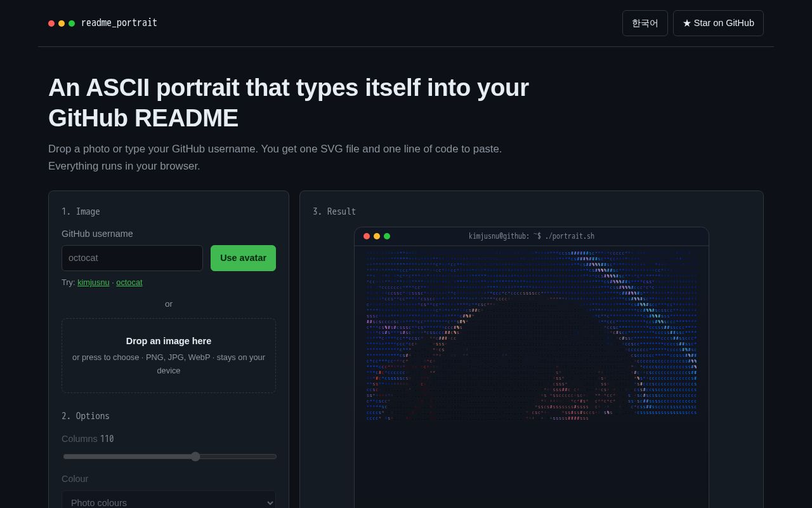Adjust the Columns slider

[x=170, y=457]
